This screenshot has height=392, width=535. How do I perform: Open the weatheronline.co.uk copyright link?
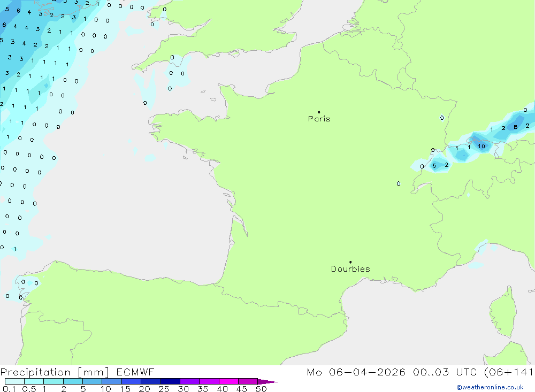click(x=490, y=387)
